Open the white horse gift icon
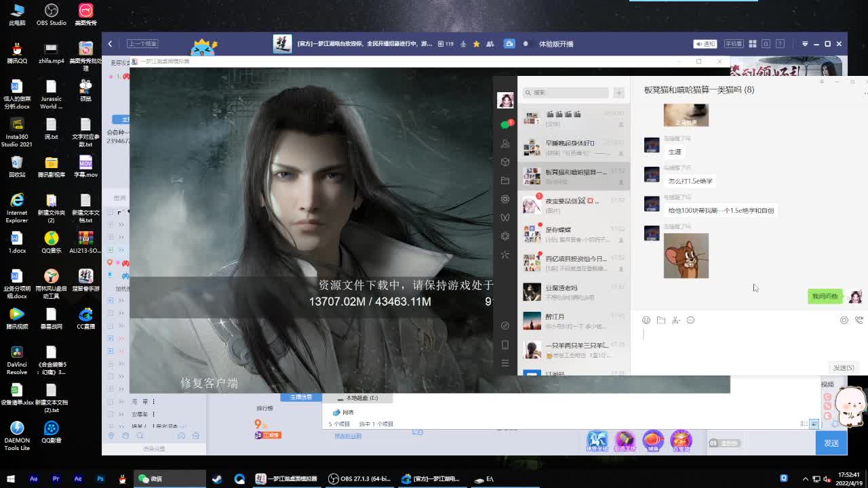Screen dimensions: 868x488 [597, 441]
